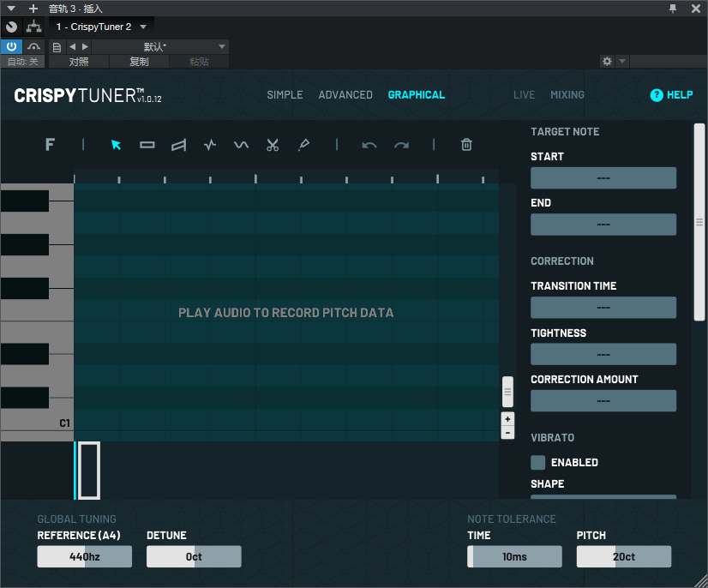The height and width of the screenshot is (588, 708).
Task: Click the TIGHTNESS value slider
Action: coord(603,354)
